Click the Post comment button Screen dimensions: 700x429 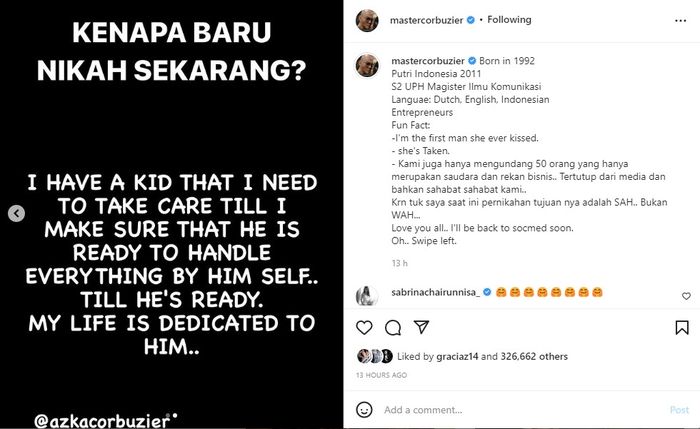(679, 410)
